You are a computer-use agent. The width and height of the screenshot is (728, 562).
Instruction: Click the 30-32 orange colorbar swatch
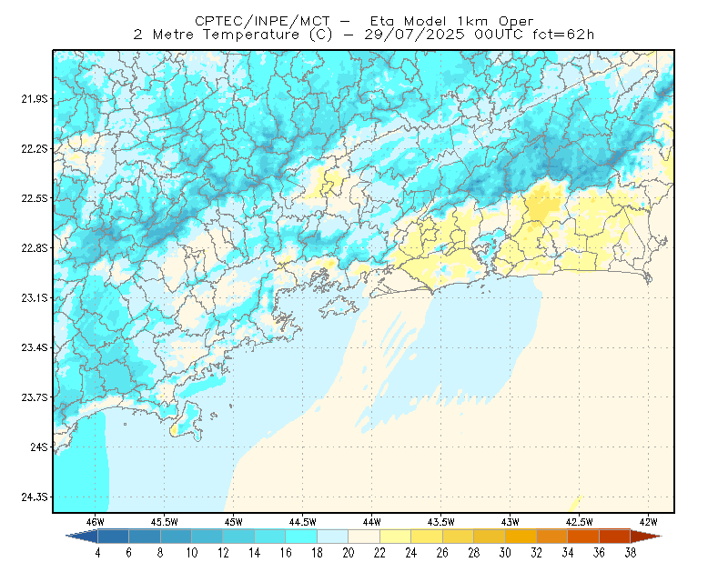point(521,537)
